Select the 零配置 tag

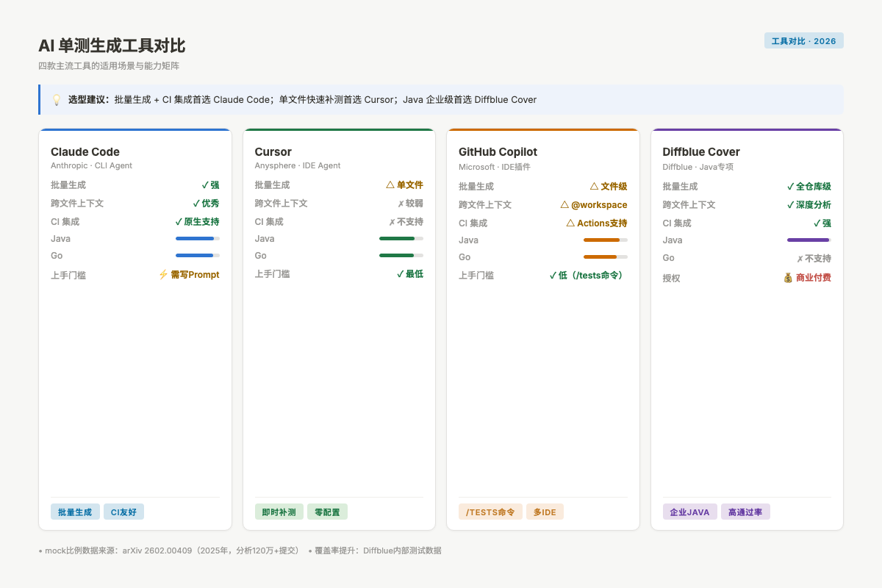click(x=327, y=512)
